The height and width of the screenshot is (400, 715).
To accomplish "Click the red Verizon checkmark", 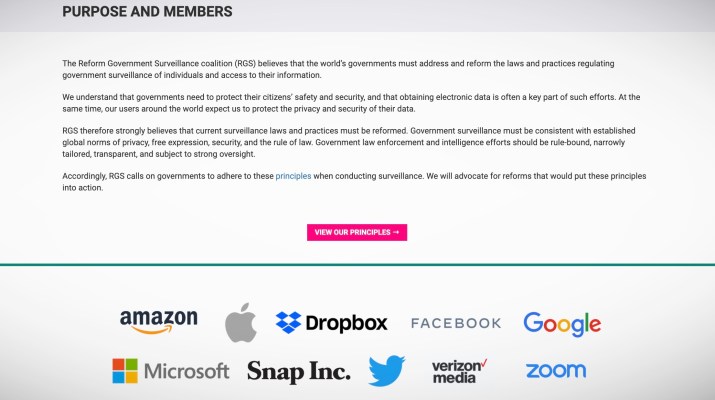I will coord(484,364).
